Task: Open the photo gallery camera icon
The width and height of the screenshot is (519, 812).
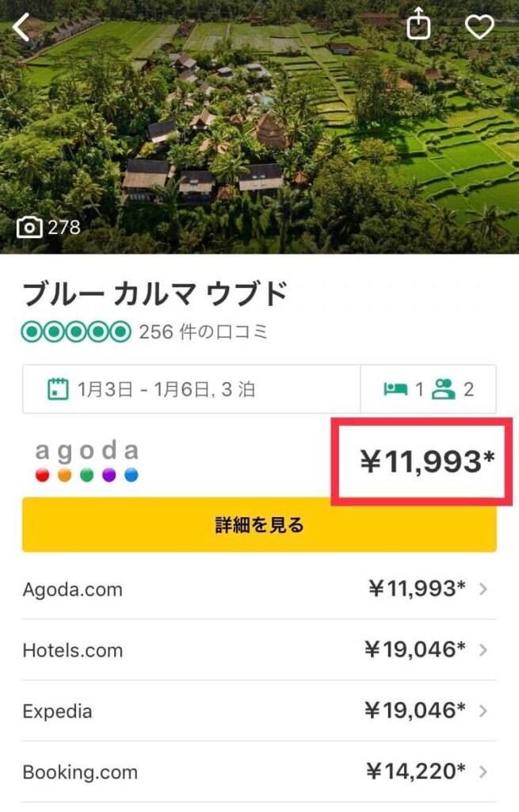Action: pos(29,228)
